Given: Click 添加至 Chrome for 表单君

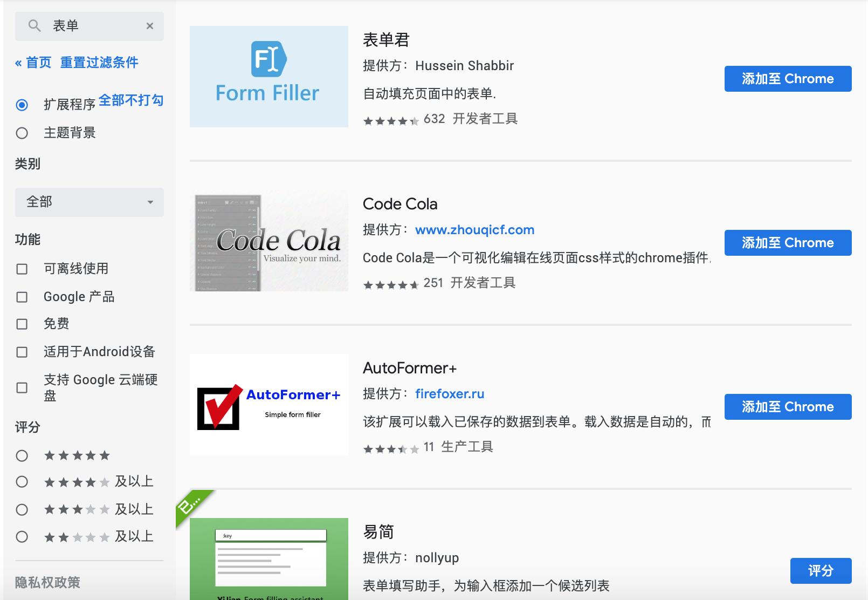Looking at the screenshot, I should point(787,78).
